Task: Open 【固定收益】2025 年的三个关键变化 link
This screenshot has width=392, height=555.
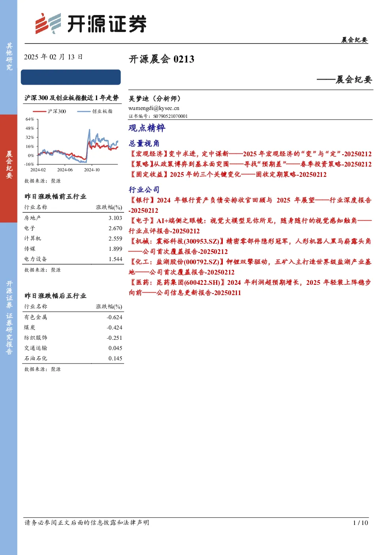Action: pyautogui.click(x=228, y=174)
